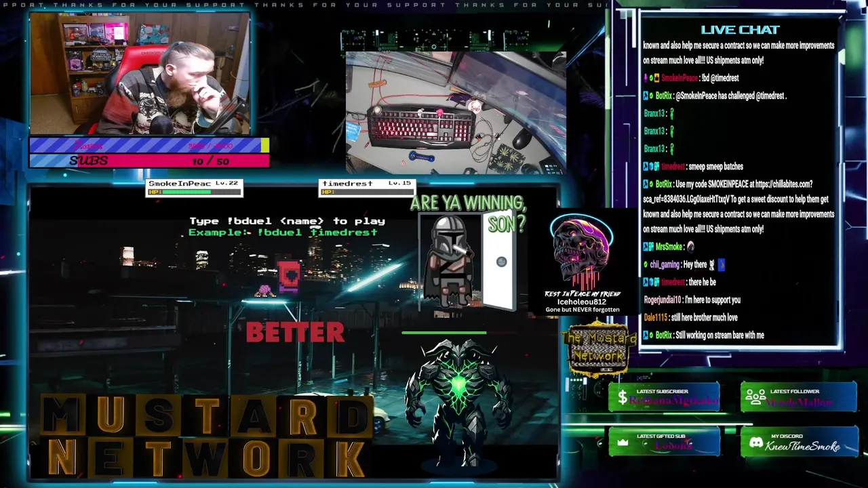868x488 pixels.
Task: Click the SUBS 10 / 50 goal bar
Action: (x=149, y=161)
